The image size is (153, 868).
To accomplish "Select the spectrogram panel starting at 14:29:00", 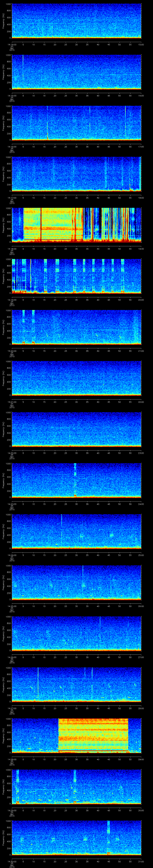I will point(76,786).
